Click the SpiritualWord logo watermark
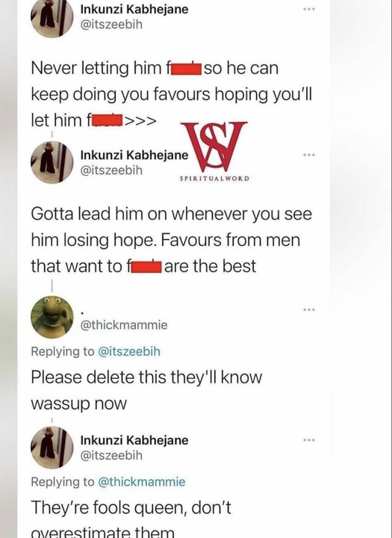This screenshot has width=392, height=538. click(214, 151)
